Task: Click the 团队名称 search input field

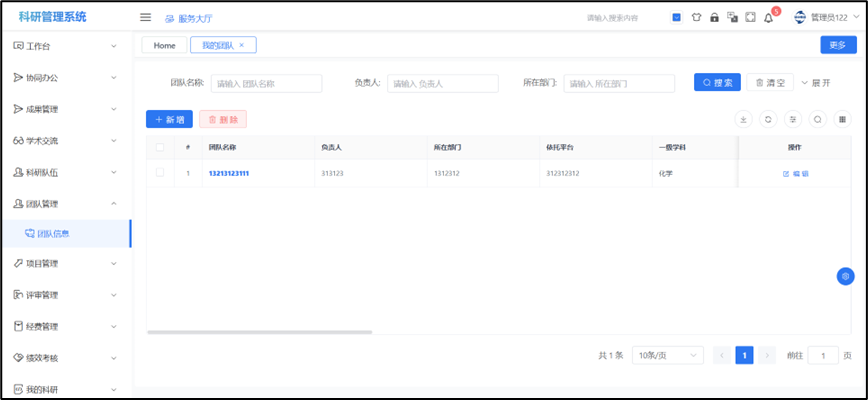Action: (x=266, y=84)
